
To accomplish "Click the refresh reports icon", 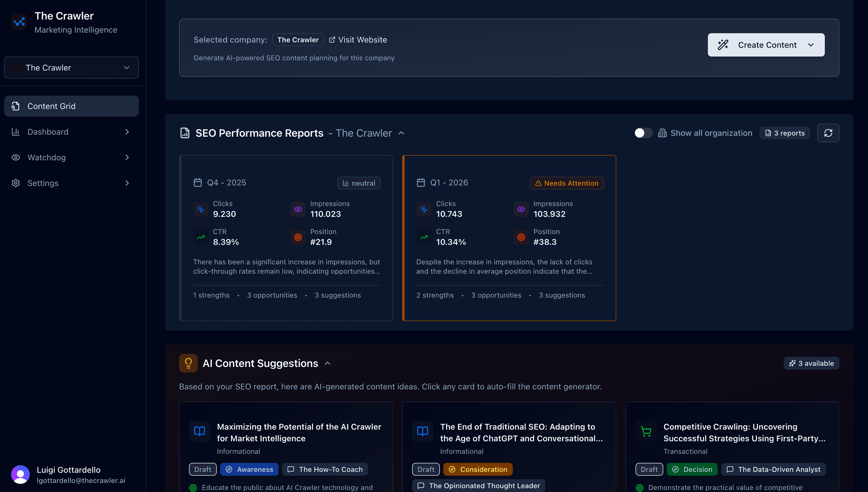I will [x=828, y=133].
